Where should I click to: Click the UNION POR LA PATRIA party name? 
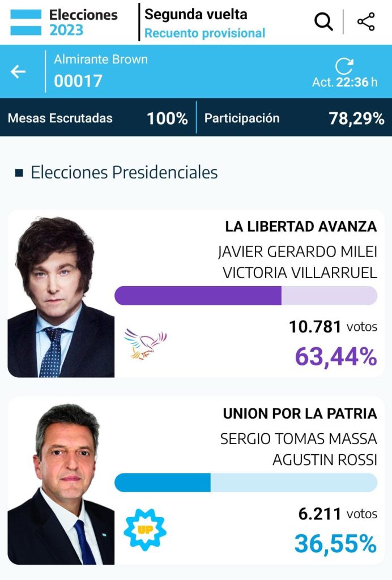300,413
